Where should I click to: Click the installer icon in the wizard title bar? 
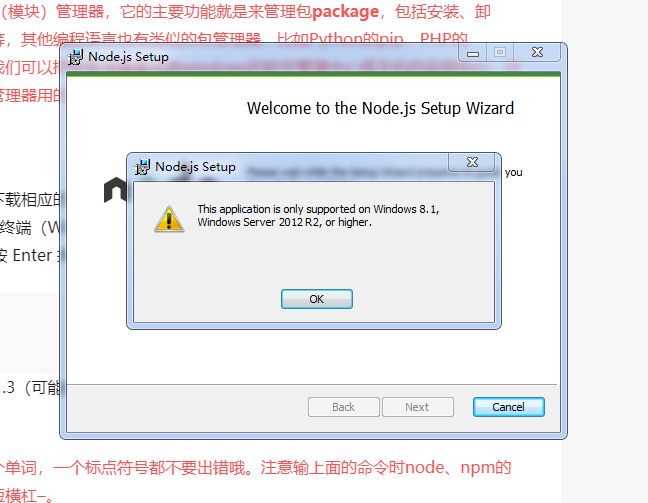tap(76, 57)
